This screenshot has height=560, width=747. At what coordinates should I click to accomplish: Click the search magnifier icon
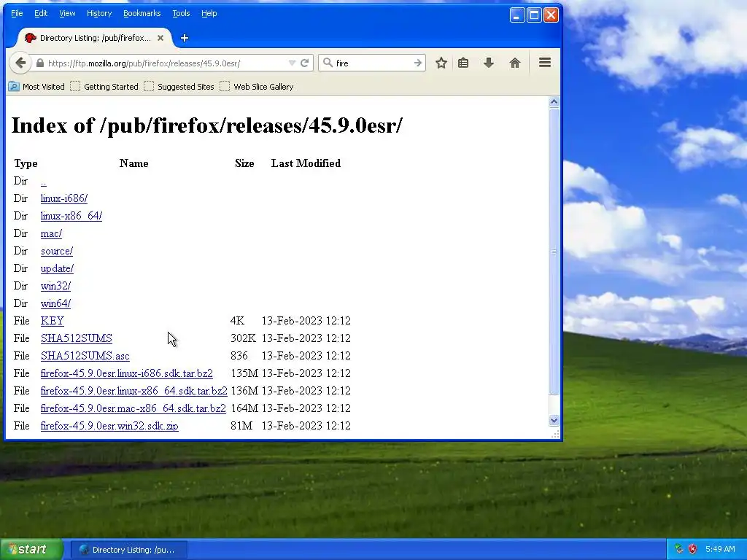point(328,63)
